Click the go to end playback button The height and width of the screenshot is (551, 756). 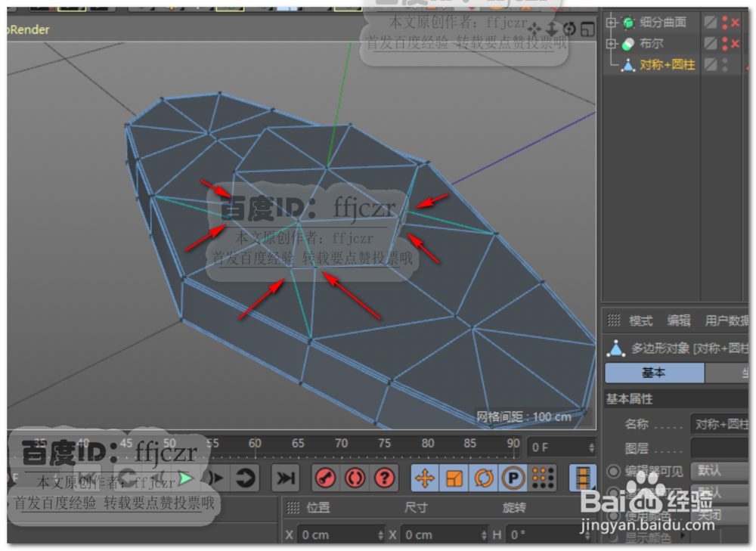pyautogui.click(x=286, y=478)
